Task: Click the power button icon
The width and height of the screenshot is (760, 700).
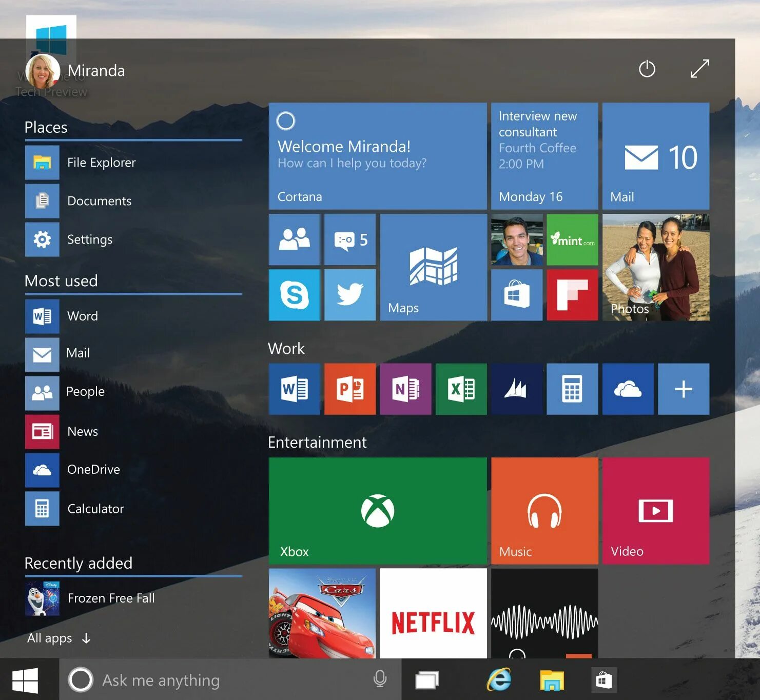Action: pyautogui.click(x=647, y=69)
